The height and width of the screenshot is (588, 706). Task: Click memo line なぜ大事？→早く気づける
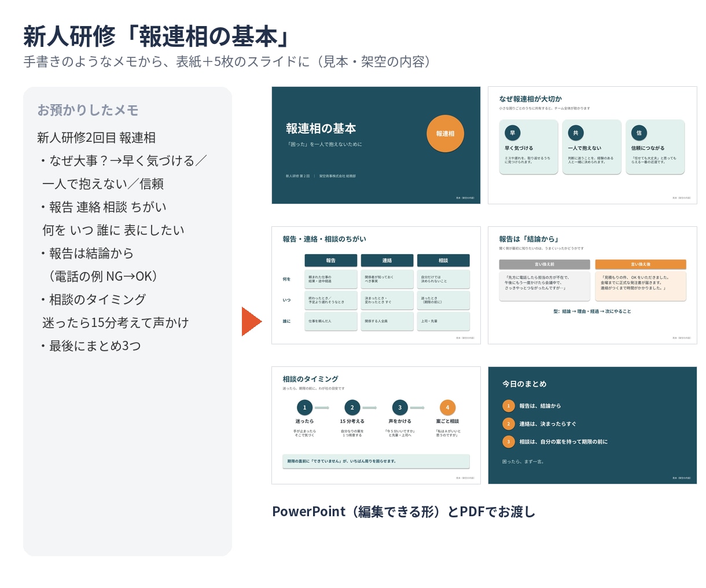pyautogui.click(x=123, y=161)
